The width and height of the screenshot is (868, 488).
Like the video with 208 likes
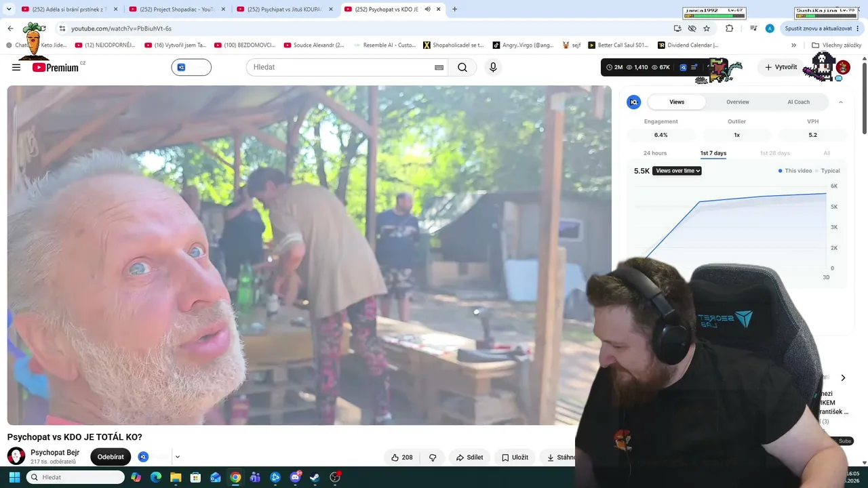tap(402, 457)
